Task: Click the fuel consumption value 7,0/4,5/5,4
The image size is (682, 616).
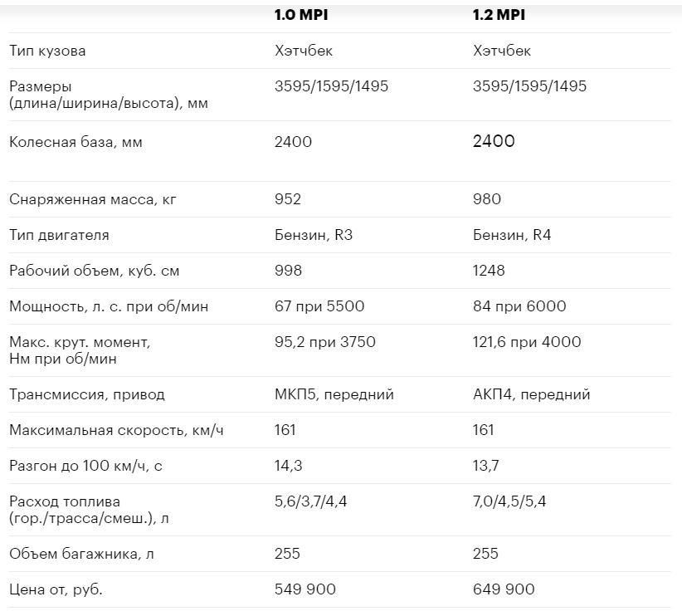Action: [509, 501]
